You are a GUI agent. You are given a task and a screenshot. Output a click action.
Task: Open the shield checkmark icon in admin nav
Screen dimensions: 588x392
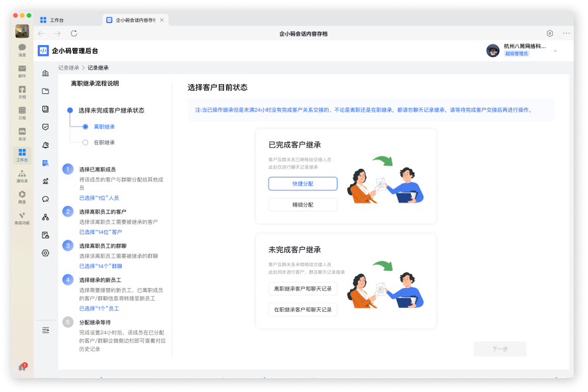point(45,127)
